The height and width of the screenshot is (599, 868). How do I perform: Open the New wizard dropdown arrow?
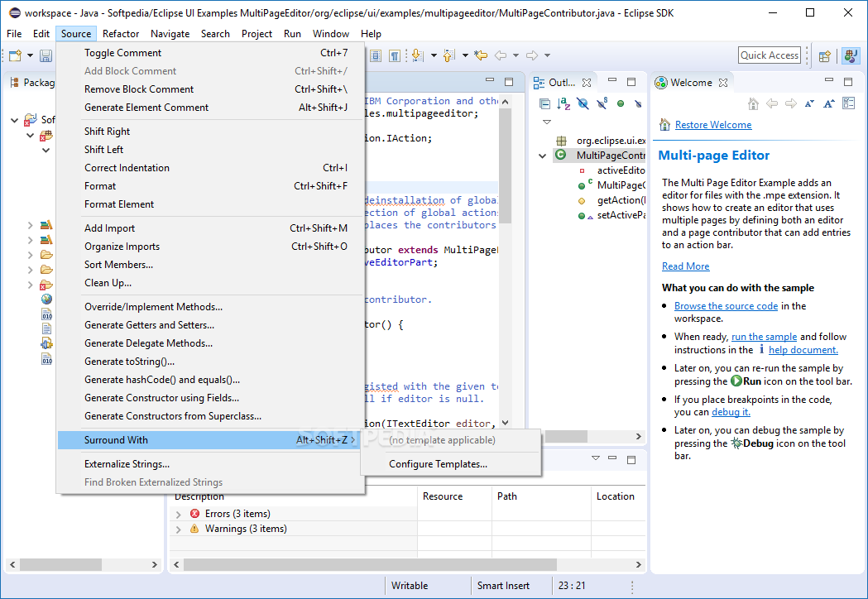(30, 55)
